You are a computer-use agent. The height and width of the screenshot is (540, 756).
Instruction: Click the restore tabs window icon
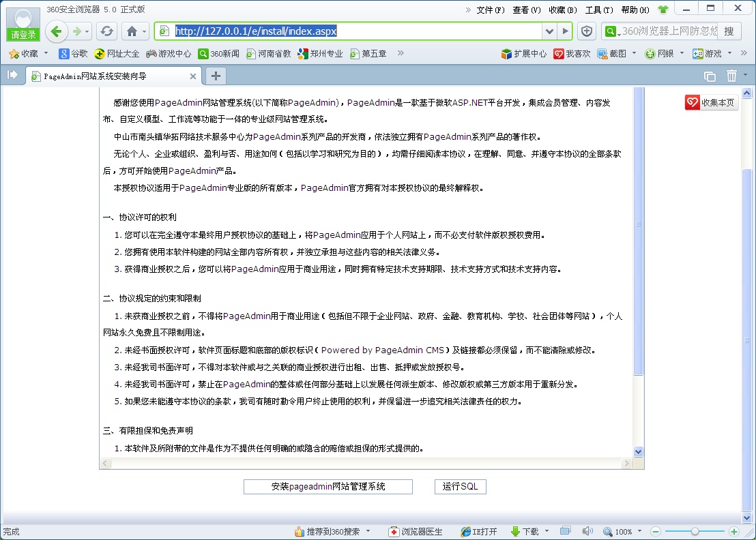(x=710, y=76)
